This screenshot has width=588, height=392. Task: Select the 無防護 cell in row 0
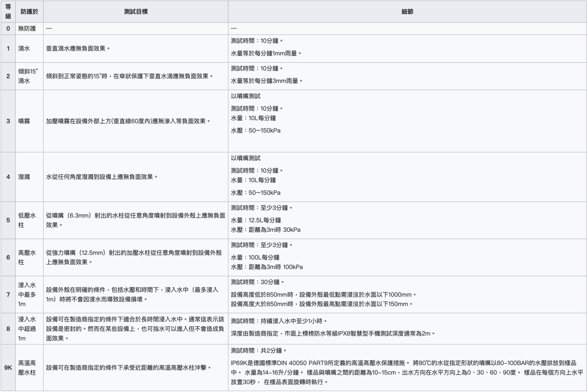pyautogui.click(x=27, y=28)
